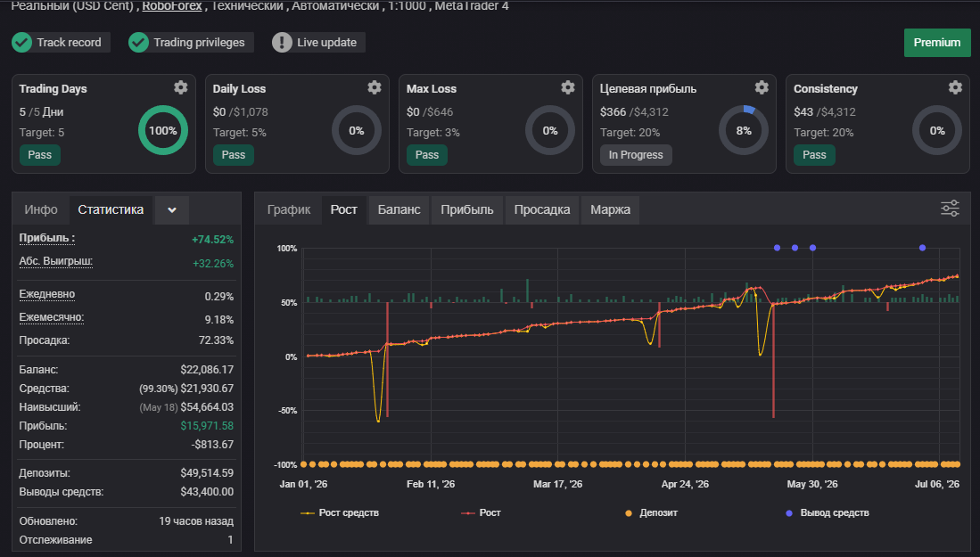
Task: Click the Premium button
Action: [x=937, y=43]
